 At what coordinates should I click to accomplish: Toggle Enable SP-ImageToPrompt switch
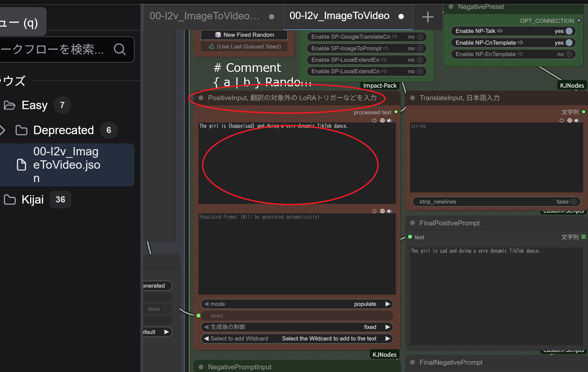420,48
